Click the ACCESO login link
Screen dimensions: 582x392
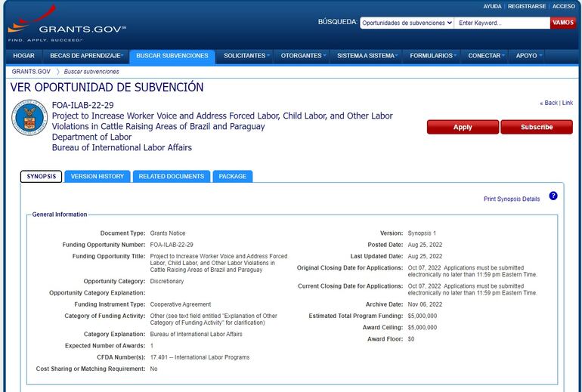pos(563,6)
